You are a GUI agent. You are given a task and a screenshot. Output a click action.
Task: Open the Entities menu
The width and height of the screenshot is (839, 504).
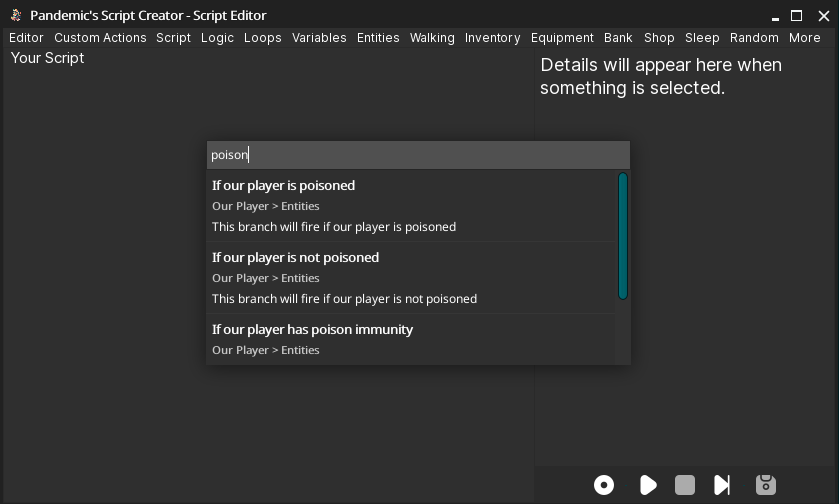click(x=378, y=38)
